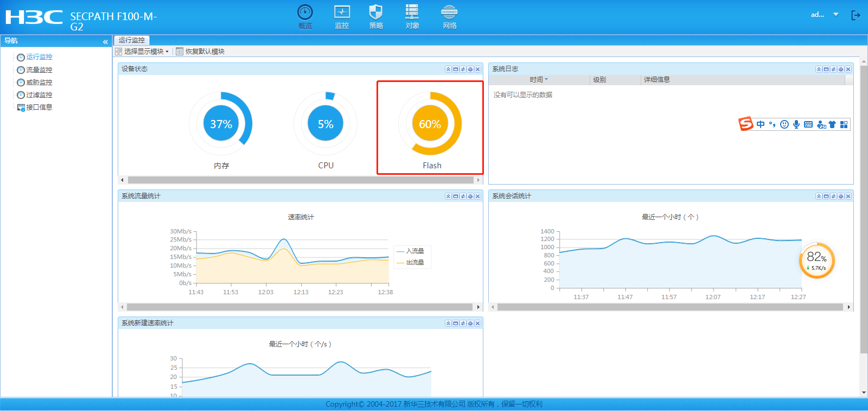Open the 概览 overview dashboard icon
Viewport: 868px width, 411px height.
pos(305,16)
